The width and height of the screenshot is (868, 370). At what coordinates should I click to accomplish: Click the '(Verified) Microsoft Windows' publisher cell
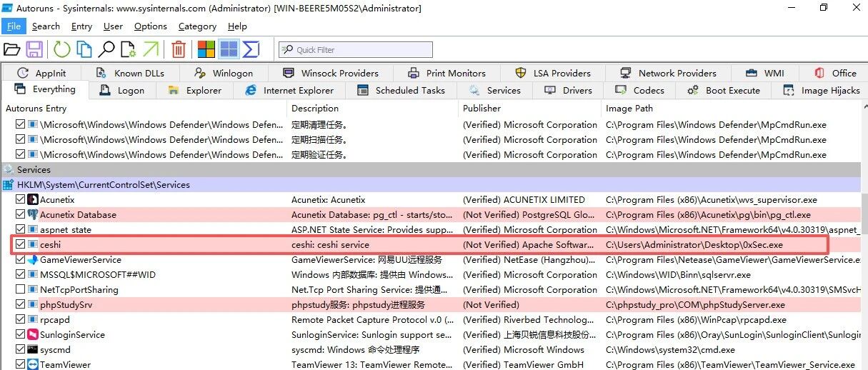[524, 350]
